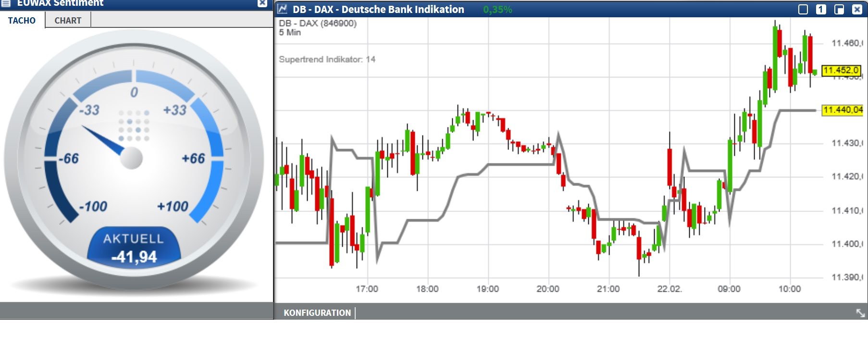Click the -66 mark on the gauge
Image resolution: width=868 pixels, height=337 pixels.
point(69,159)
